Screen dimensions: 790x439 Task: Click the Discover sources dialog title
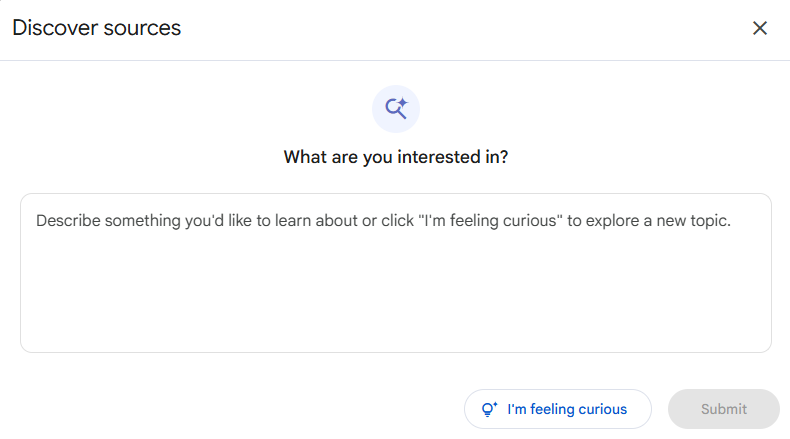[x=97, y=28]
